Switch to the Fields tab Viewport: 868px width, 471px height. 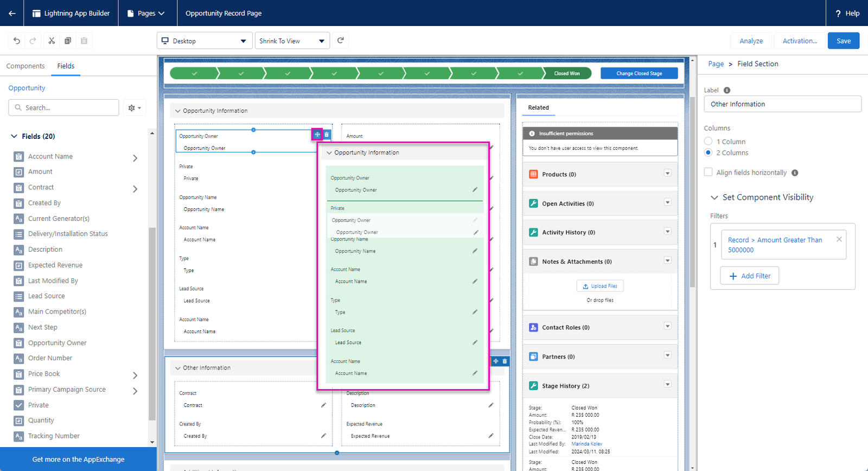[x=66, y=66]
